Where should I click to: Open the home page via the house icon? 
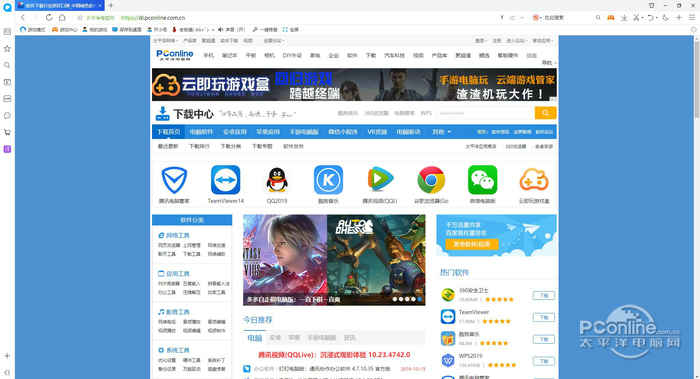point(62,17)
